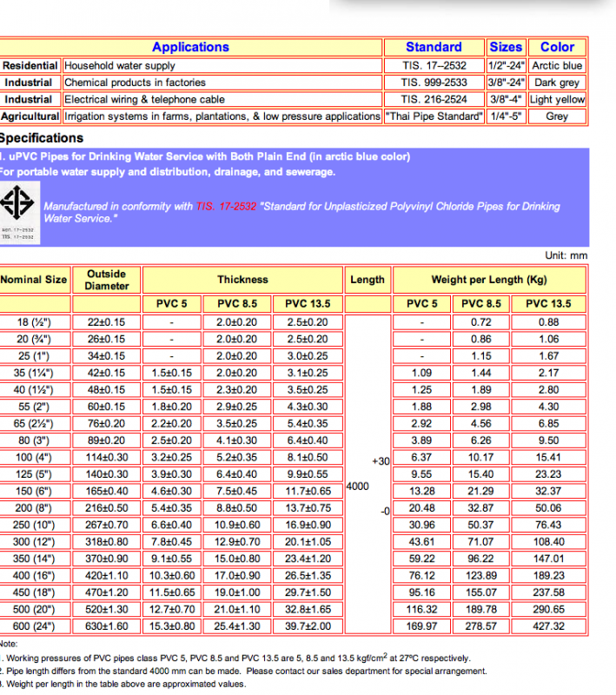
Task: Click the Arctic blue color cell
Action: 557,66
